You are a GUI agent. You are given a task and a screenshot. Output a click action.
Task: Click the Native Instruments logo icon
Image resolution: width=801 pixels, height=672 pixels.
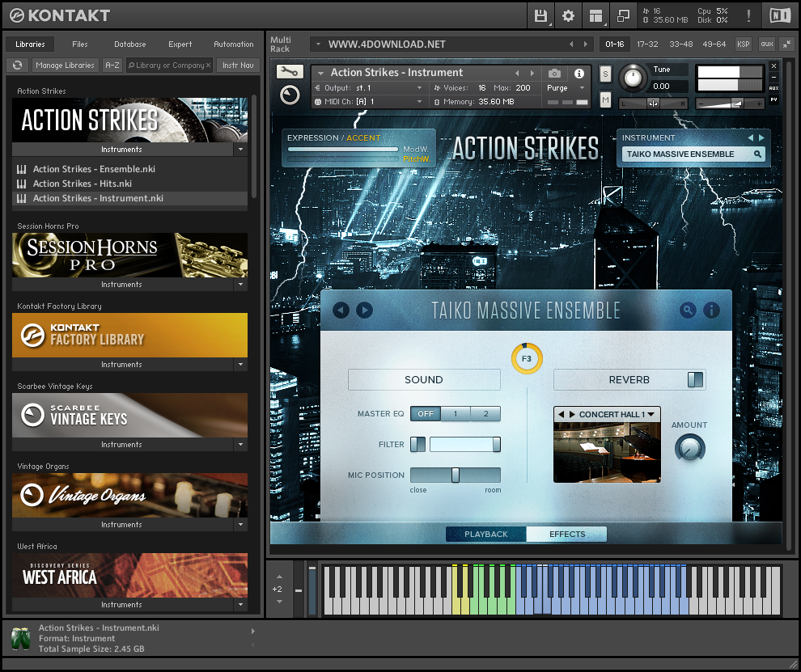779,15
